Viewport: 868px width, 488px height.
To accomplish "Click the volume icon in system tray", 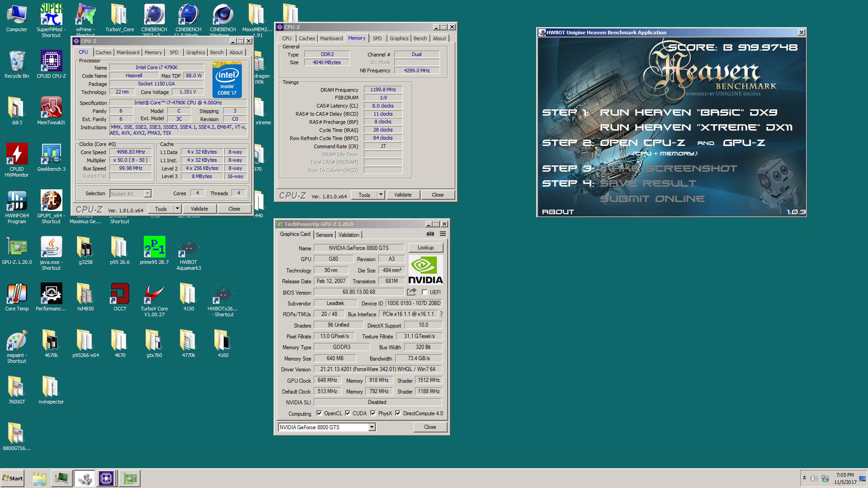I will click(x=814, y=479).
